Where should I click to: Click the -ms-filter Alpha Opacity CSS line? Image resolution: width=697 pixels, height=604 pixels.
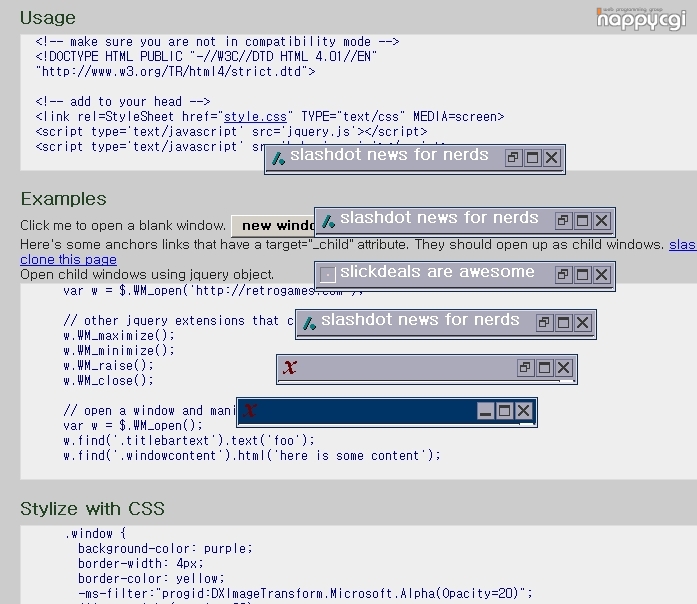305,594
